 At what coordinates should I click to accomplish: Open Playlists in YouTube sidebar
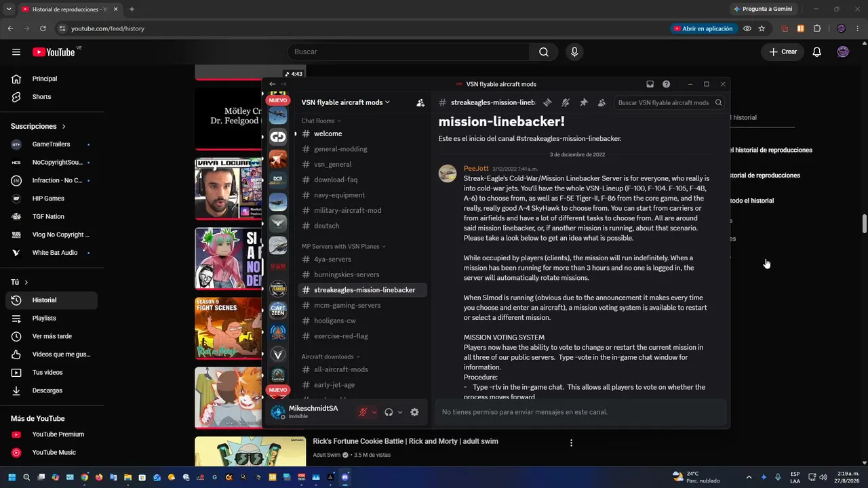(x=52, y=319)
